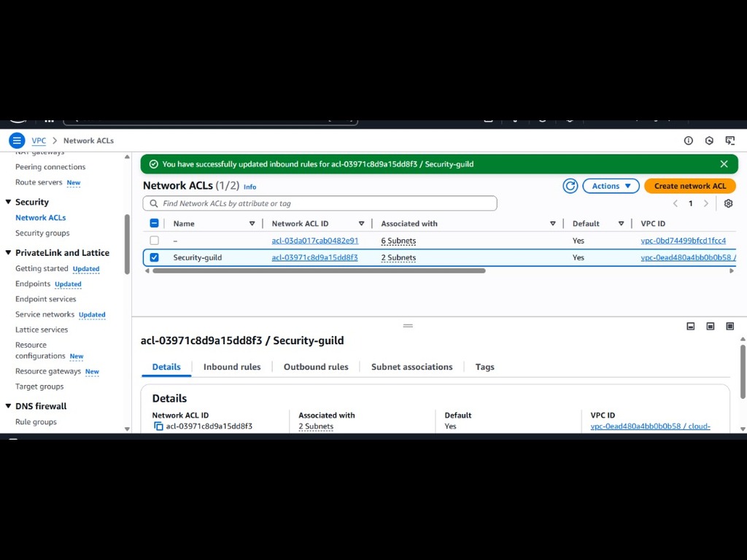Viewport: 747px width, 560px height.
Task: Click the info circle icon in breadcrumb bar
Action: pyautogui.click(x=689, y=141)
